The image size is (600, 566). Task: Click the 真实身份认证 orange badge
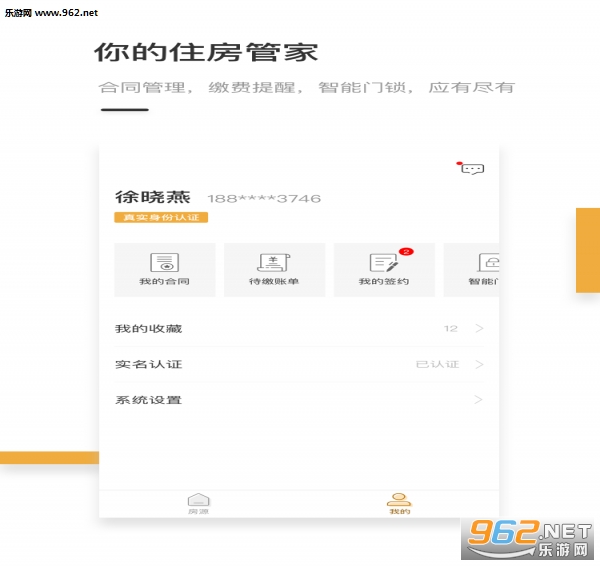coord(161,217)
